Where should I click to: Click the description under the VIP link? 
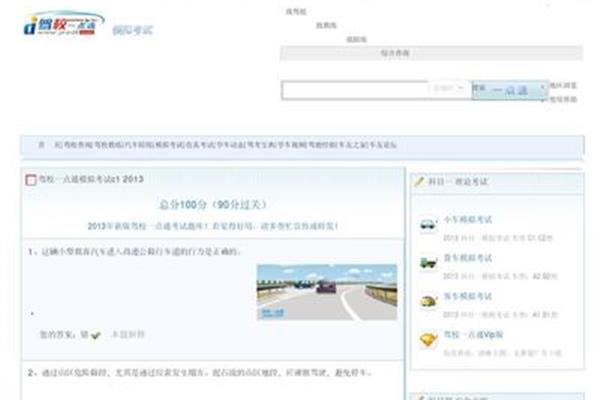[x=502, y=353]
